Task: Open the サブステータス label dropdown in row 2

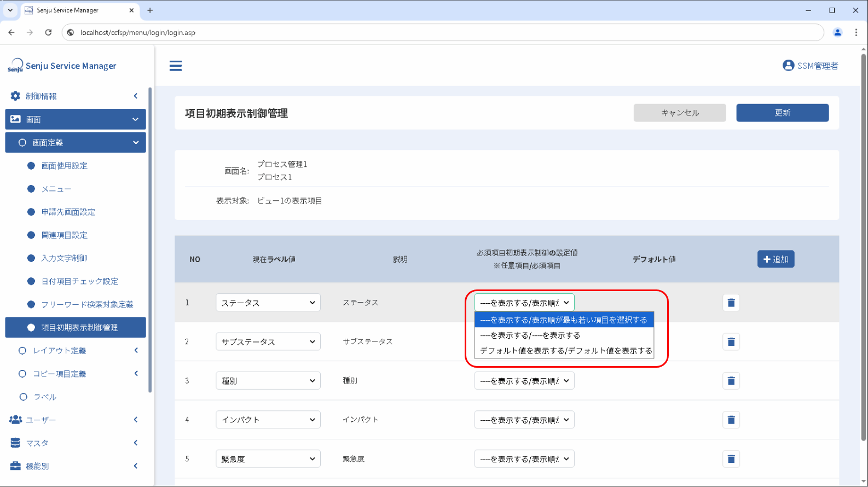Action: [268, 342]
